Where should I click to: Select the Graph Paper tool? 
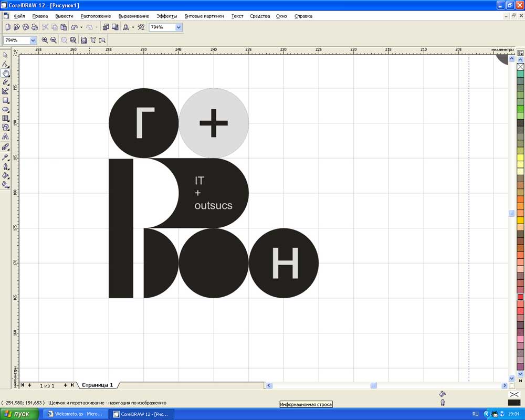pyautogui.click(x=6, y=118)
